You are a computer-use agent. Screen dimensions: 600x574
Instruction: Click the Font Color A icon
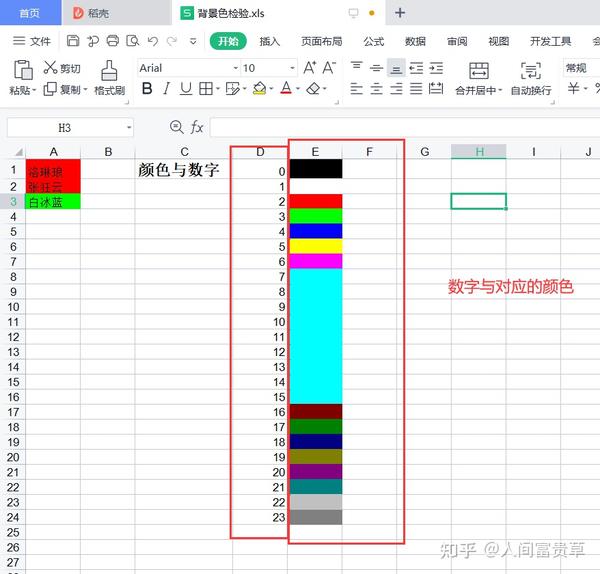(x=286, y=89)
